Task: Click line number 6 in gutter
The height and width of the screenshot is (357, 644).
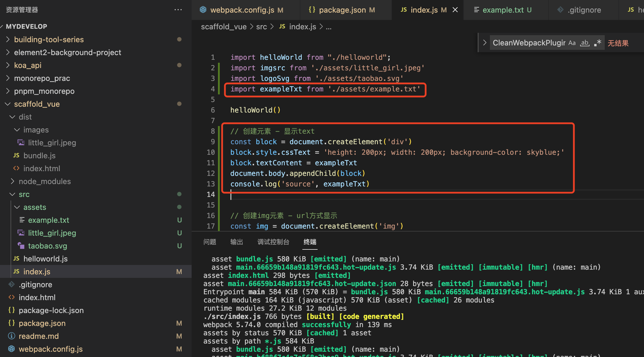Action: (x=213, y=110)
